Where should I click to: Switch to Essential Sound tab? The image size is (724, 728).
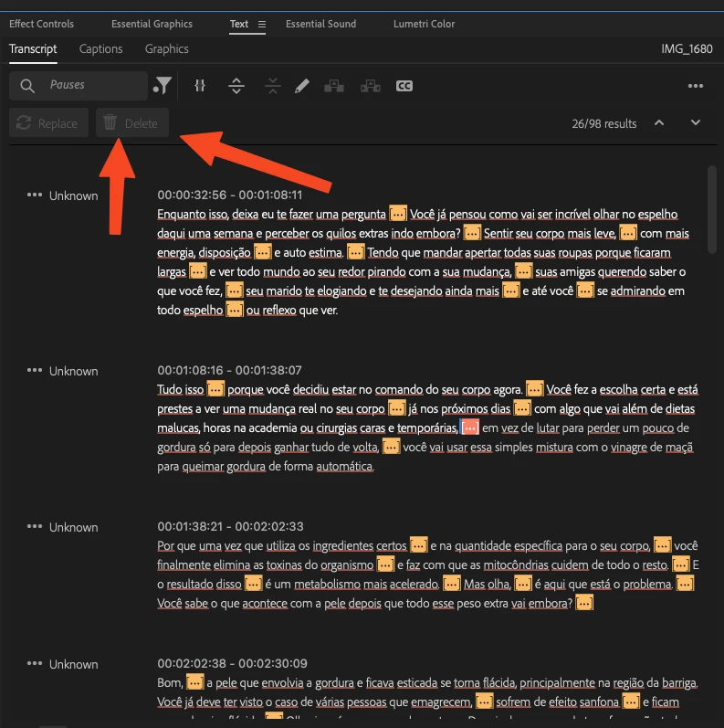click(320, 24)
